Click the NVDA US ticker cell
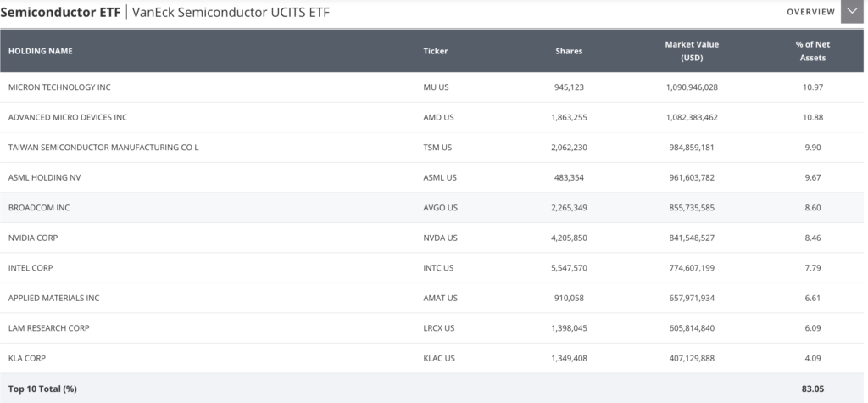This screenshot has width=868, height=403. coord(441,238)
